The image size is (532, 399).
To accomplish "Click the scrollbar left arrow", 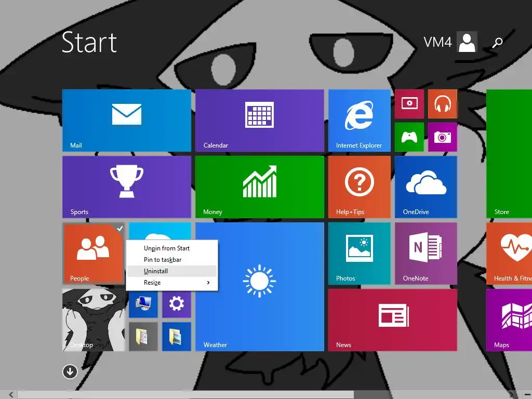I will pos(11,395).
